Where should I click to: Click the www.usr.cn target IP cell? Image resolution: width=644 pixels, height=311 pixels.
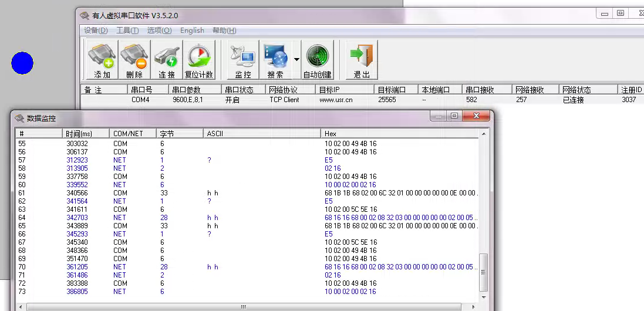(336, 100)
